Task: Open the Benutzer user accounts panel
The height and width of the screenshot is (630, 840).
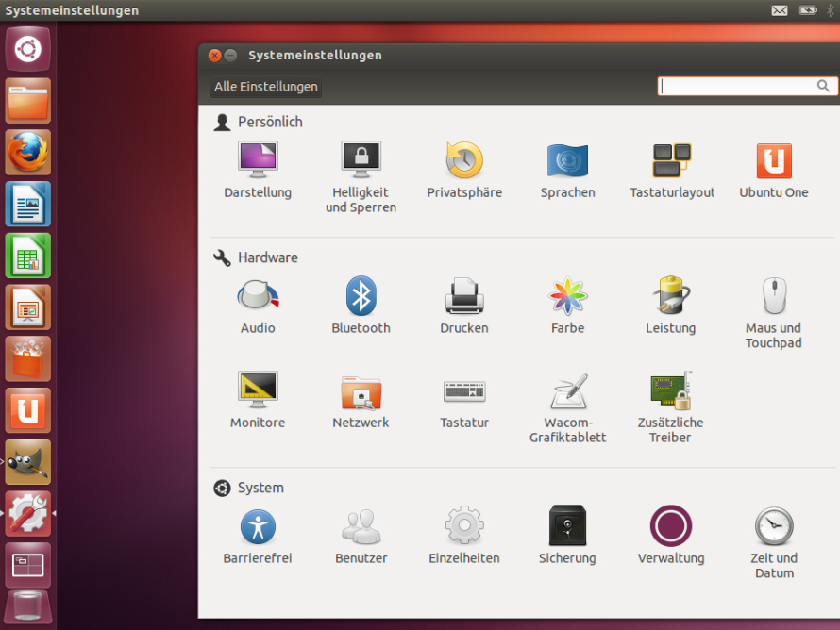Action: [361, 536]
